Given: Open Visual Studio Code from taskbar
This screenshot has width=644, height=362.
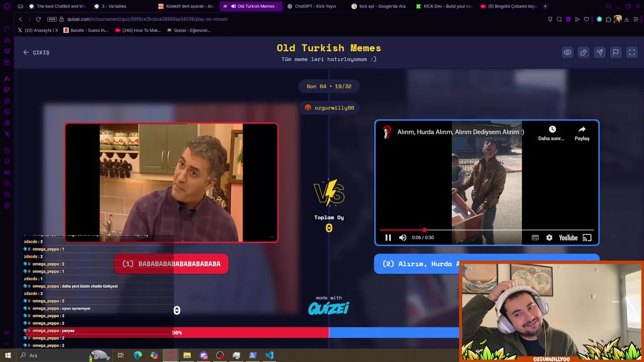Looking at the screenshot, I should point(269,355).
